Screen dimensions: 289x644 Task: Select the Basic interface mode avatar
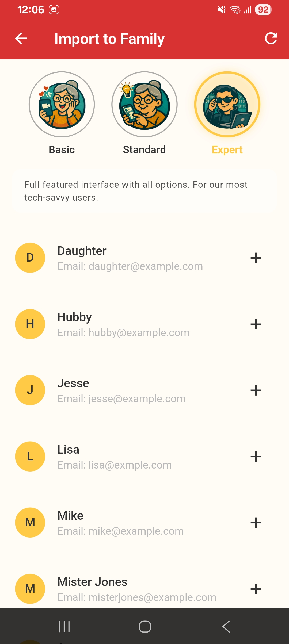click(62, 104)
